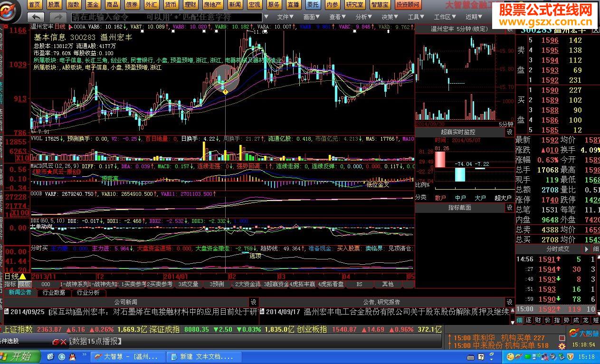Open the 工具 dropdown menu
Image resolution: width=600 pixels, height=364 pixels.
(x=416, y=17)
